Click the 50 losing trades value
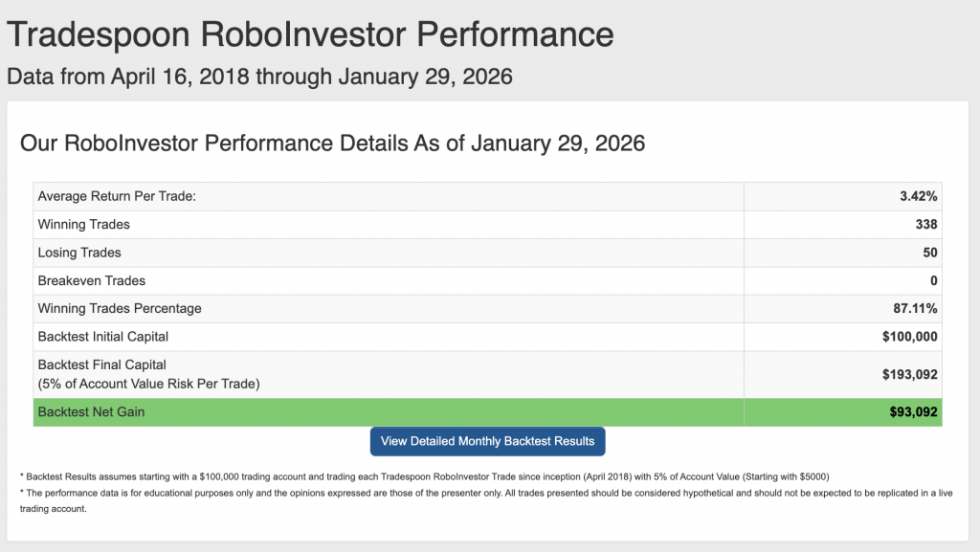980x552 pixels. pyautogui.click(x=929, y=253)
